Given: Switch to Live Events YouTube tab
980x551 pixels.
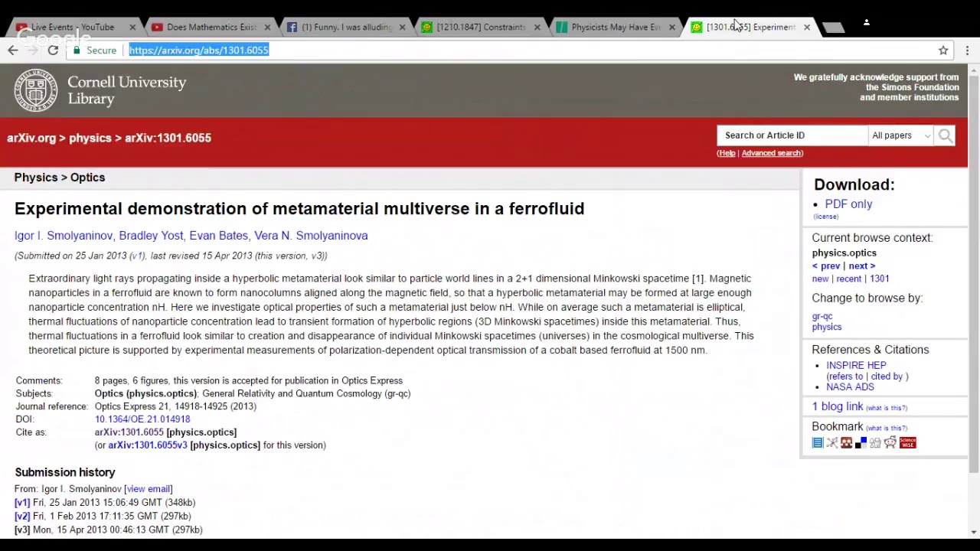Looking at the screenshot, I should (x=73, y=28).
